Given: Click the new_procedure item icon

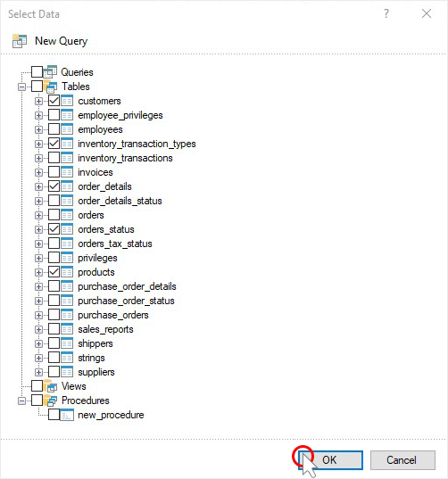Looking at the screenshot, I should (67, 415).
